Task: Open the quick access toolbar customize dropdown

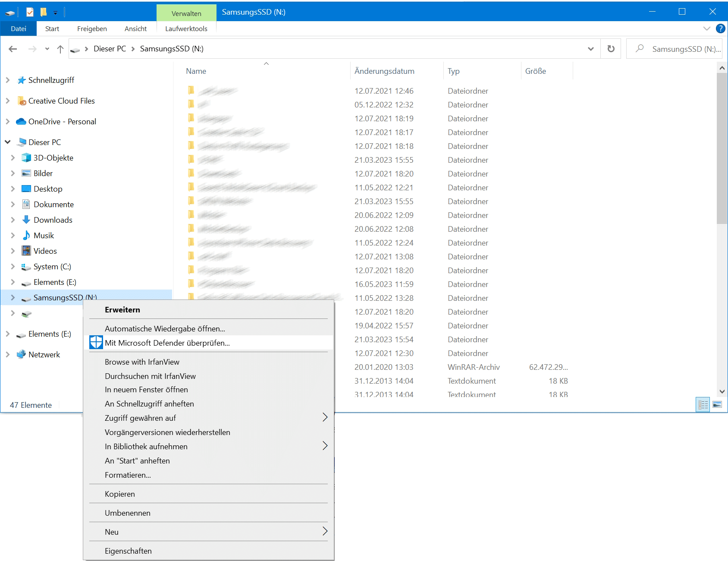Action: (x=56, y=13)
